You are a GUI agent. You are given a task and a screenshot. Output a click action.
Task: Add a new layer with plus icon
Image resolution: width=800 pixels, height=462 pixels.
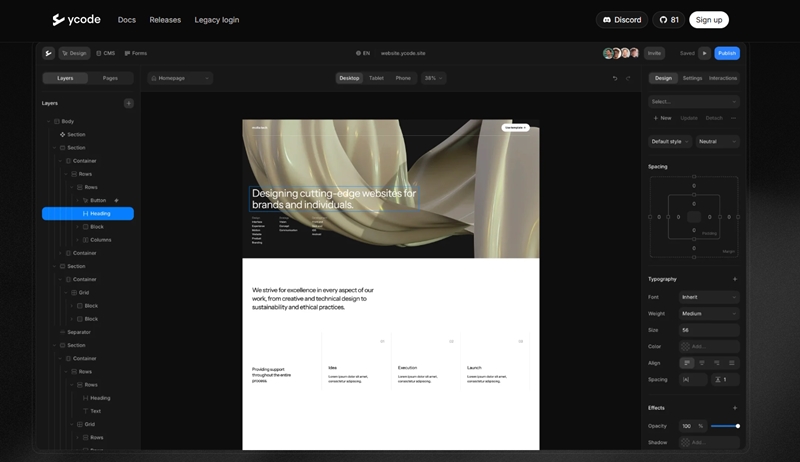(x=128, y=103)
